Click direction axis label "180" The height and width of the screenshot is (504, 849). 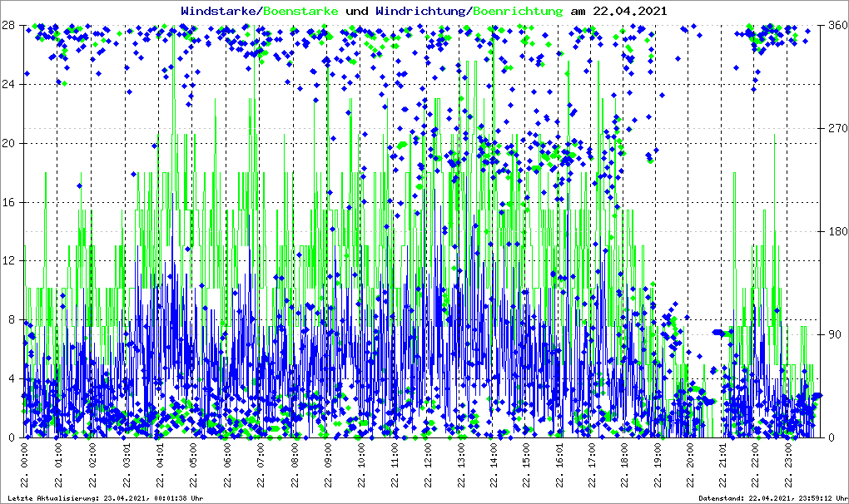click(x=837, y=231)
